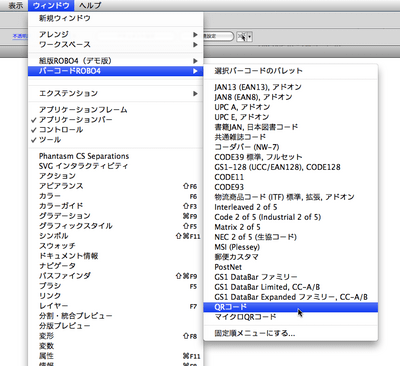The height and width of the screenshot is (366, 400).
Task: Choose 新規ウィンドウ menu item
Action: tap(115, 18)
